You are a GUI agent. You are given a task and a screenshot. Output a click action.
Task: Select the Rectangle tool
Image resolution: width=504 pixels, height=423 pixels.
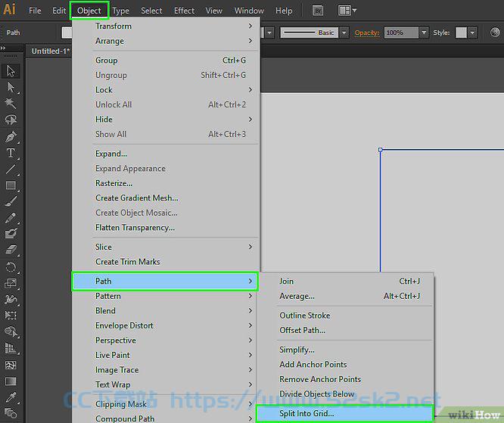[x=11, y=185]
